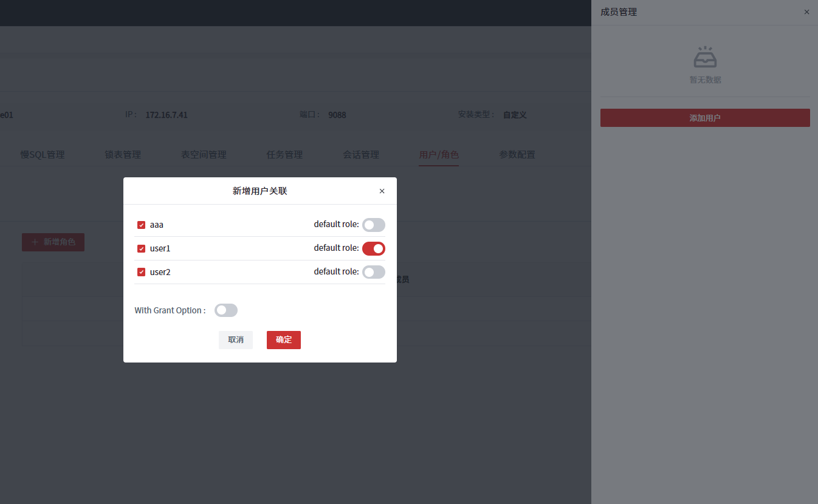Enable default role for user2
Image resolution: width=818 pixels, height=504 pixels.
[373, 272]
